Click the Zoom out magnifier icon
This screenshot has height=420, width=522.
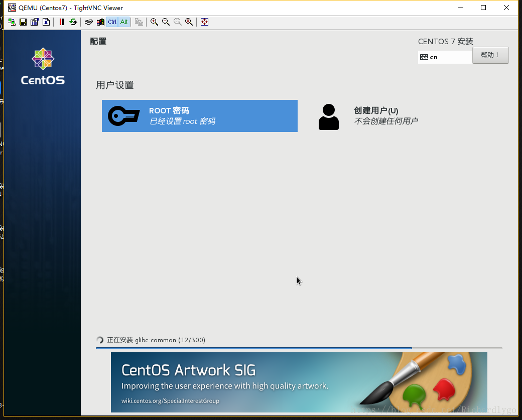pyautogui.click(x=166, y=22)
